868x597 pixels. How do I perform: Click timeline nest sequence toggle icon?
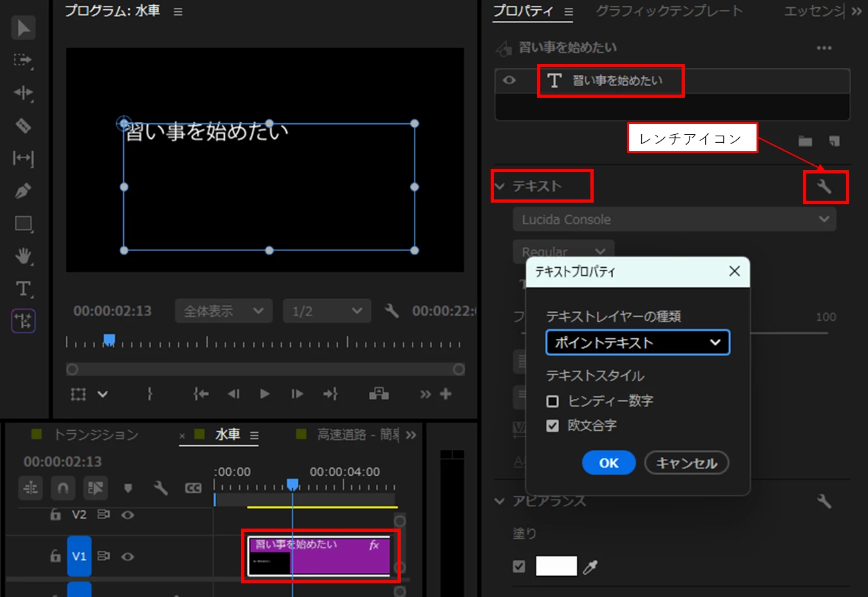pyautogui.click(x=31, y=488)
